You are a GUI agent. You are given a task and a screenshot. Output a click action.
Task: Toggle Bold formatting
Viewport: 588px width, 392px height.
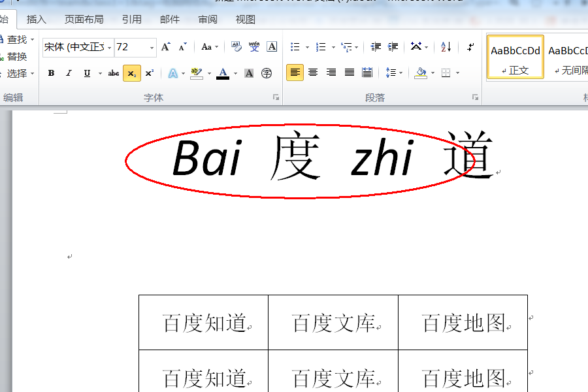(52, 73)
